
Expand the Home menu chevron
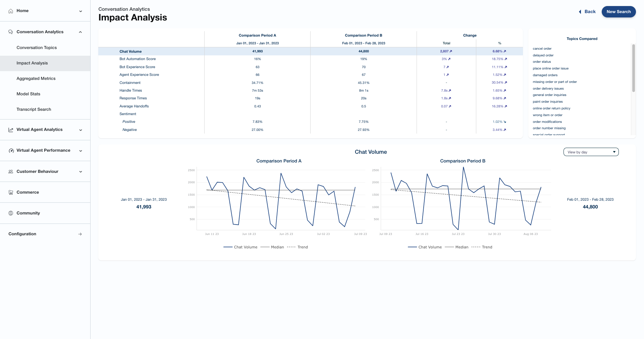click(80, 11)
